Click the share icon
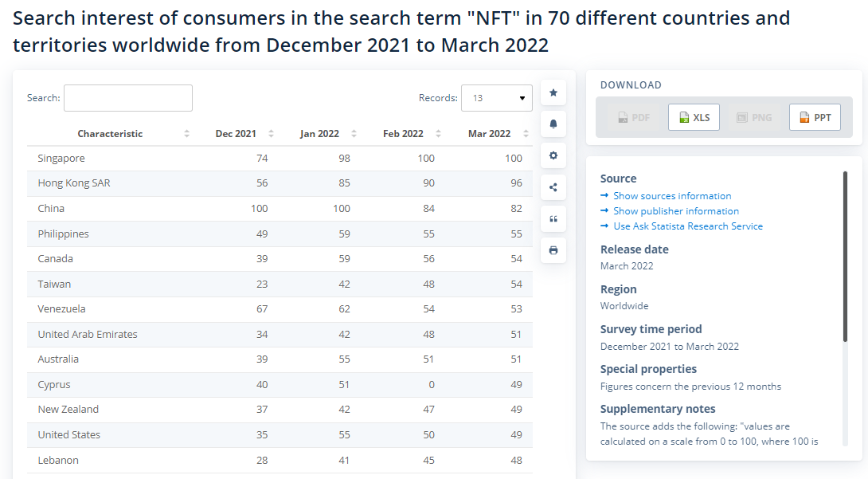868x479 pixels. (553, 187)
